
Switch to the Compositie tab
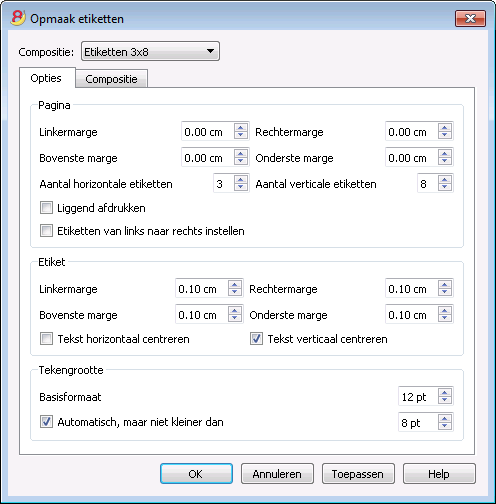pos(111,79)
